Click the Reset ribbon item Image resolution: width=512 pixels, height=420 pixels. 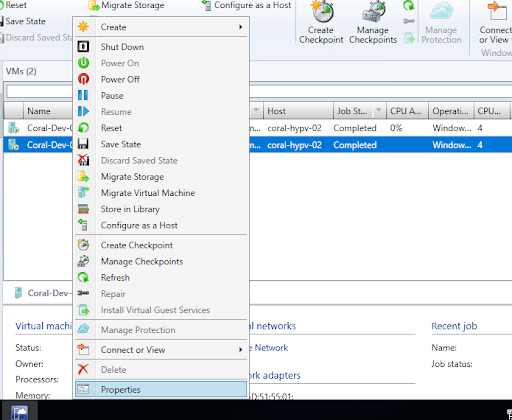(x=13, y=5)
